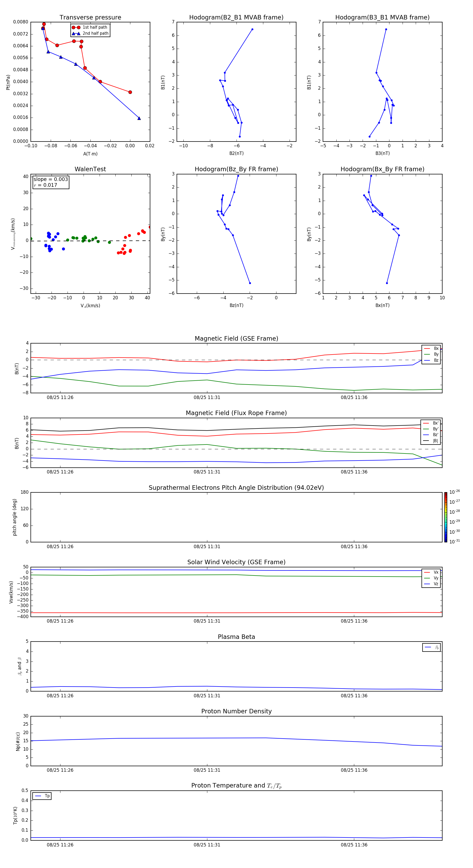Click the 'Hodogram(Bx_By FR frame)' title
The height and width of the screenshot is (868, 473).
(382, 169)
